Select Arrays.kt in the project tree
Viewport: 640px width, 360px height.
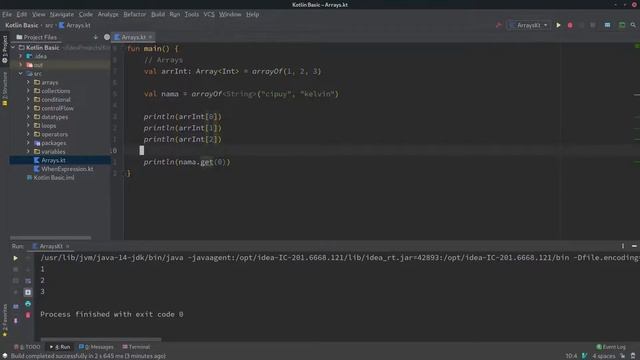(60, 160)
